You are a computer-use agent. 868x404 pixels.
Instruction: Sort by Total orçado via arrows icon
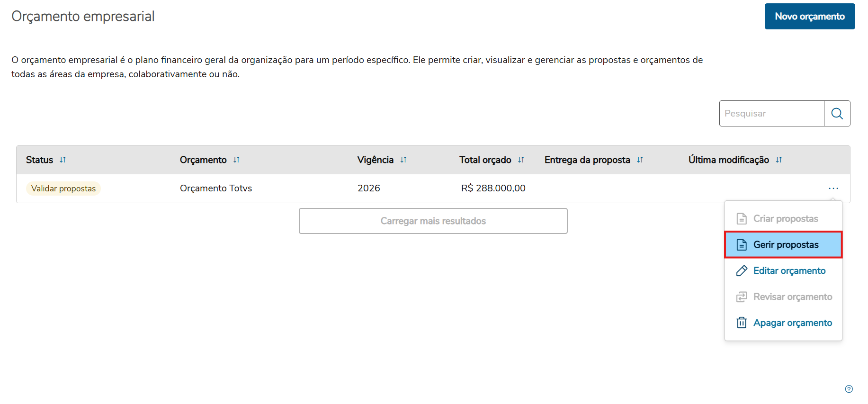(x=521, y=160)
